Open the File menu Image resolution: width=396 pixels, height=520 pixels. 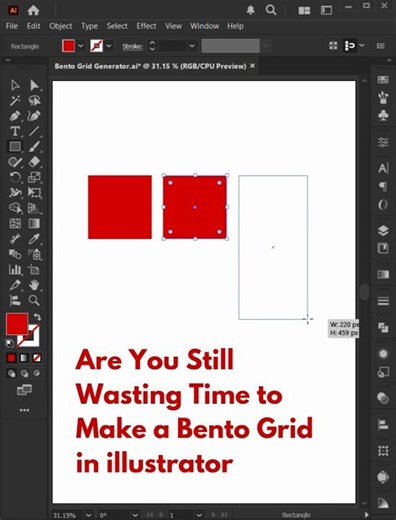(12, 26)
